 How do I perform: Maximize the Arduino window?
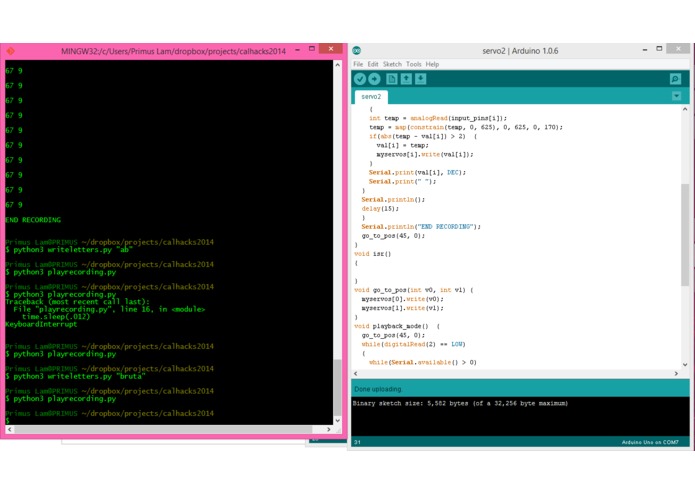[660, 49]
